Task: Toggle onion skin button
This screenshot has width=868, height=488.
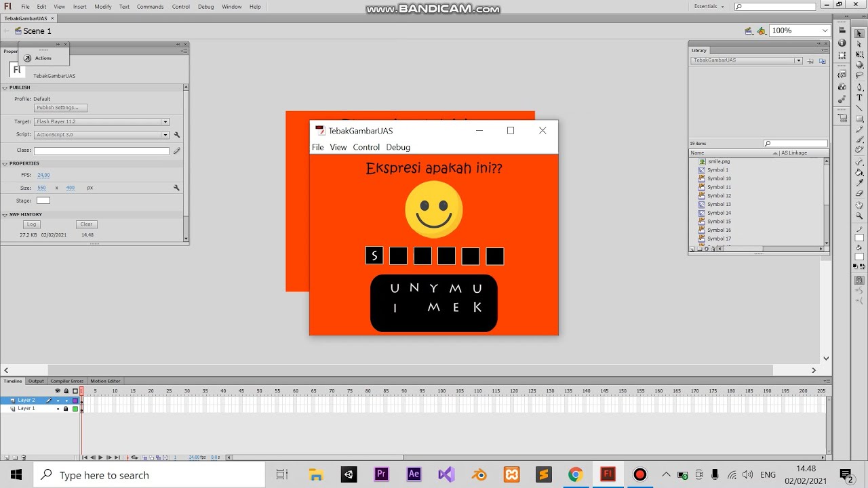Action: 144,457
